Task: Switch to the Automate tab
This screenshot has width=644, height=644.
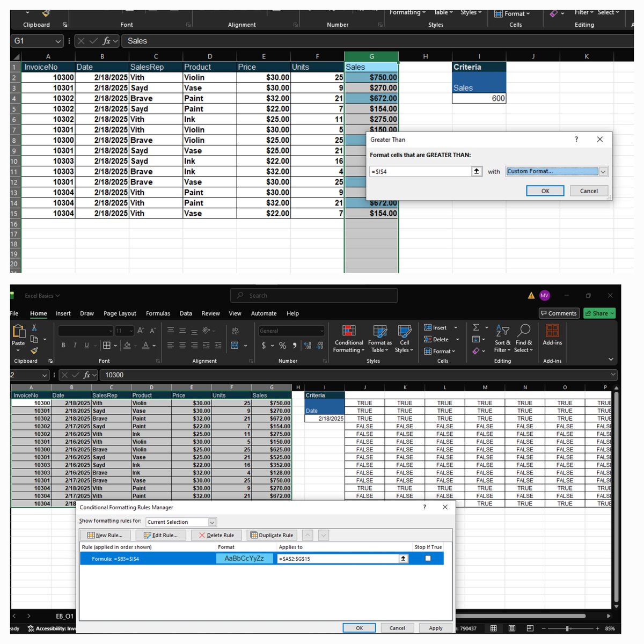Action: [x=264, y=313]
